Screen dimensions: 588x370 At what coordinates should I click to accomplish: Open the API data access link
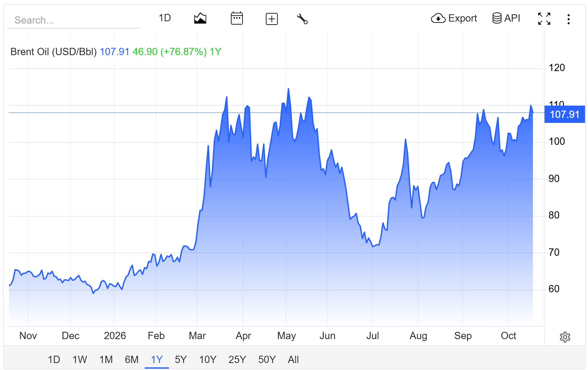tap(506, 18)
